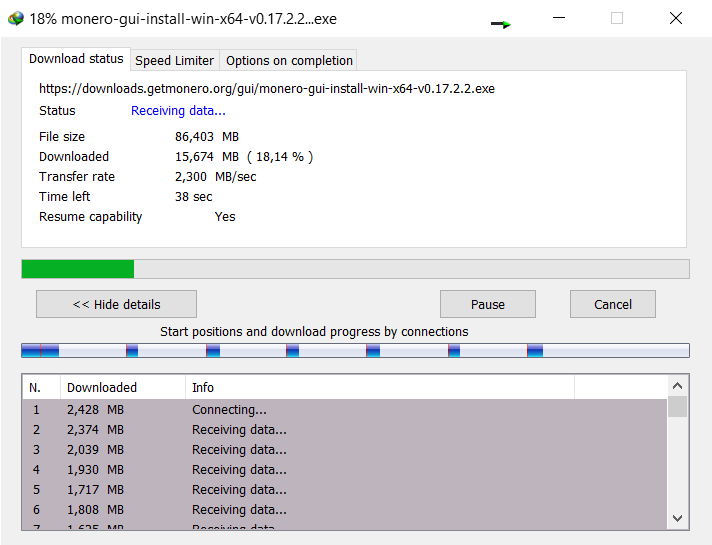Minimize the download window

[x=559, y=18]
